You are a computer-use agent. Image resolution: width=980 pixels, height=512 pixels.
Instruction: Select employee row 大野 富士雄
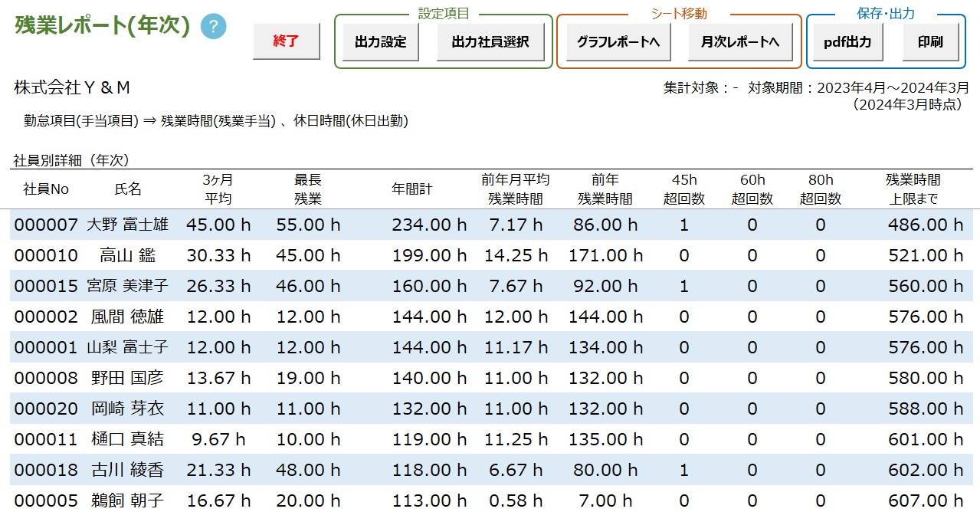pyautogui.click(x=127, y=225)
